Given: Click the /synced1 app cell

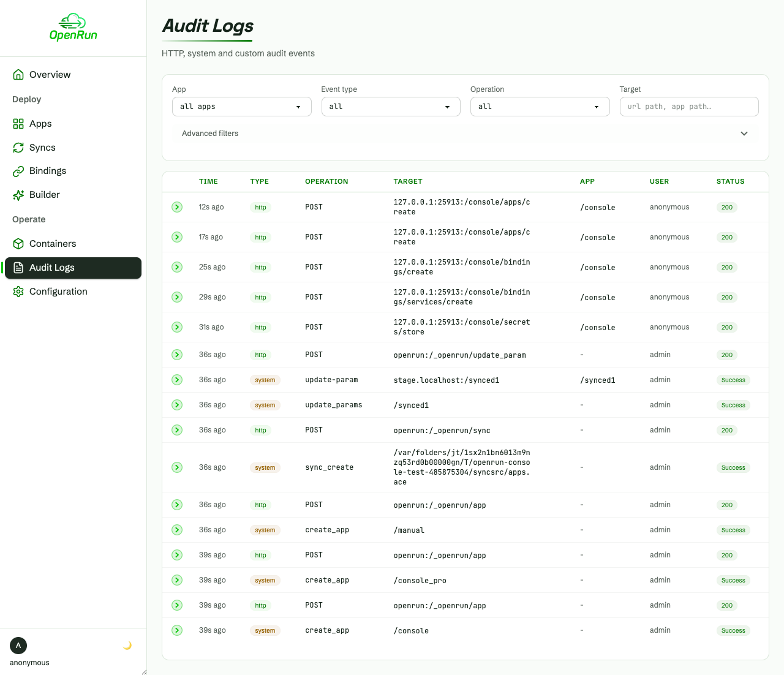Looking at the screenshot, I should point(598,380).
